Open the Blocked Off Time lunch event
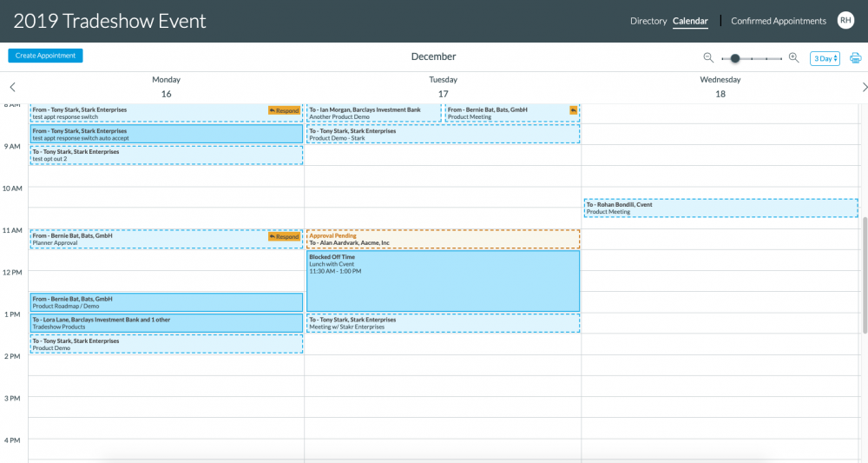The width and height of the screenshot is (868, 463). point(443,282)
